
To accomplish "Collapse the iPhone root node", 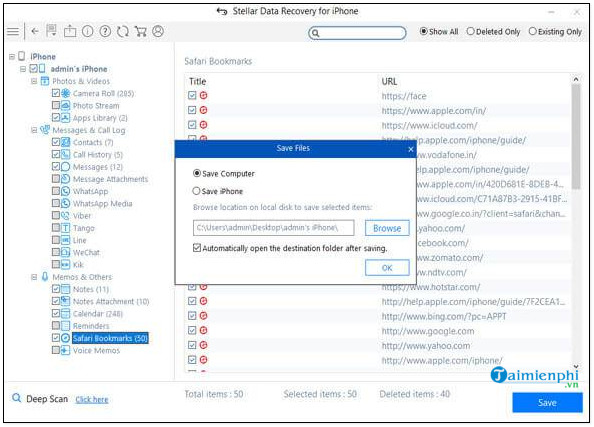I will (x=12, y=56).
